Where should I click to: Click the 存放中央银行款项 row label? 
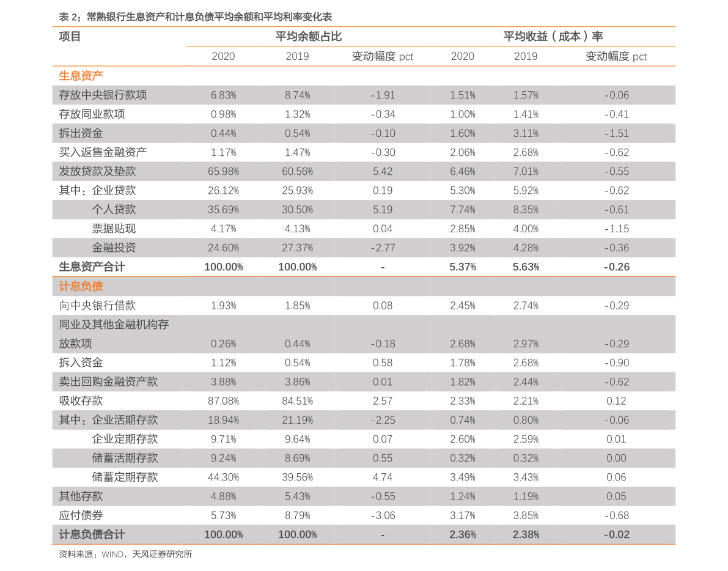pos(103,95)
